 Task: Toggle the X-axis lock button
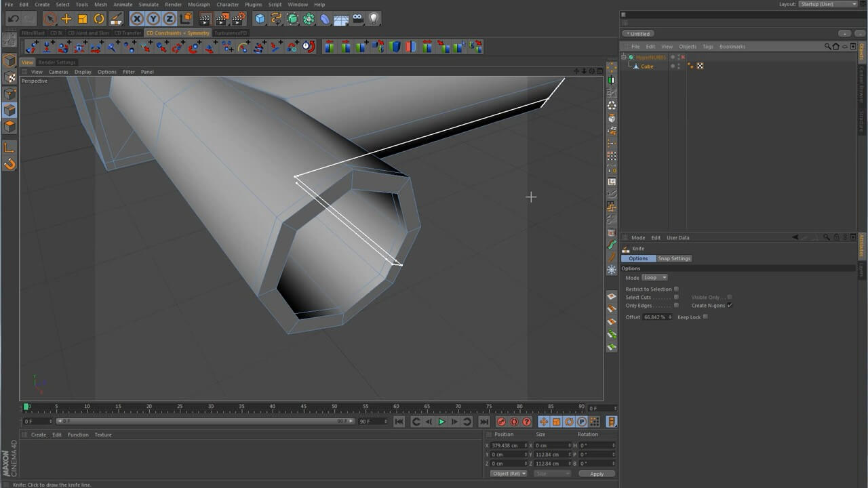tap(137, 19)
